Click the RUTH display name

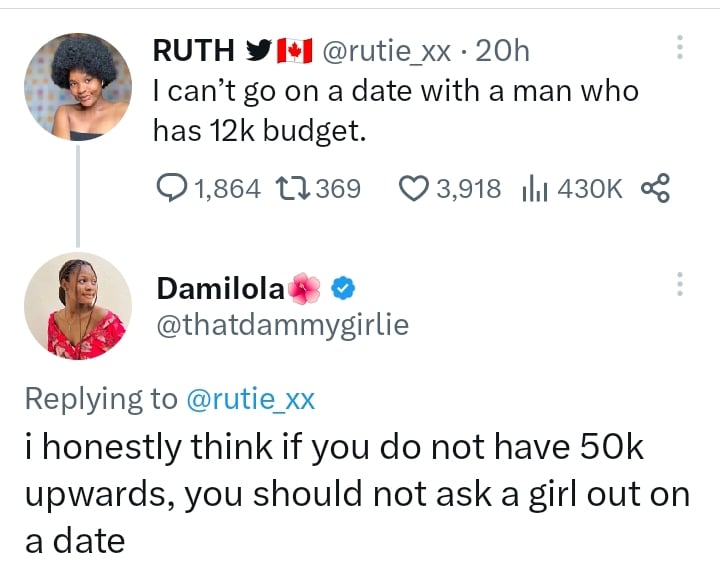(195, 50)
